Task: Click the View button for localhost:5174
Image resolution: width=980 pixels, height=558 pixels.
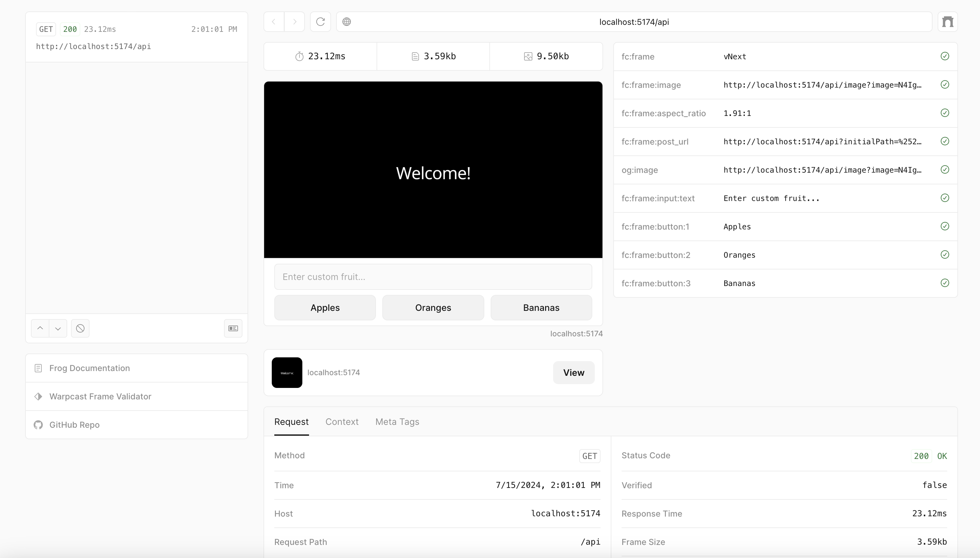Action: 573,373
